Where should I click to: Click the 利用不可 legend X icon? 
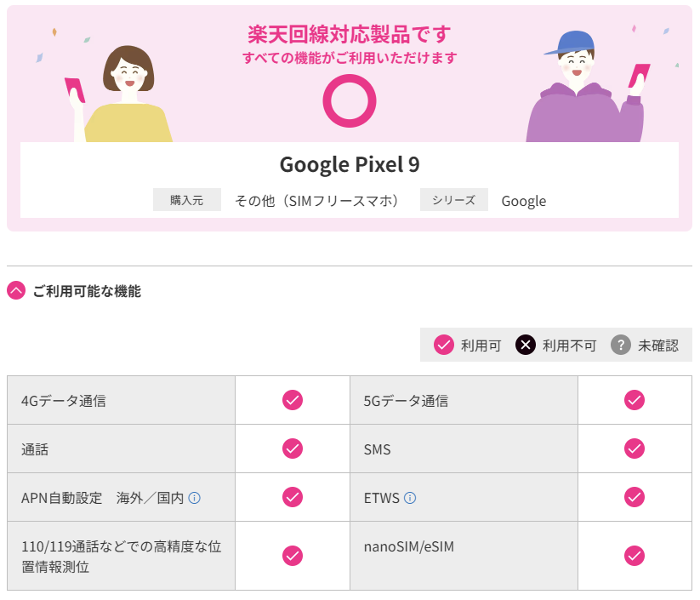tap(526, 345)
